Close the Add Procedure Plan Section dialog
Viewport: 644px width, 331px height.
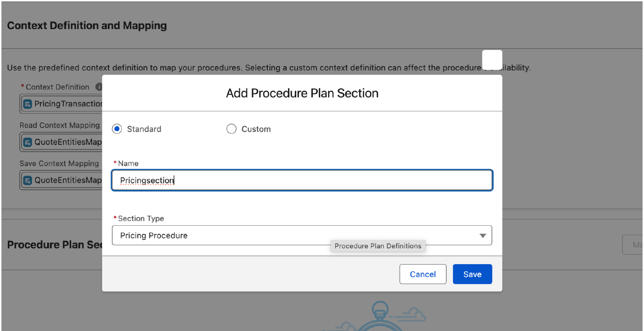[492, 60]
